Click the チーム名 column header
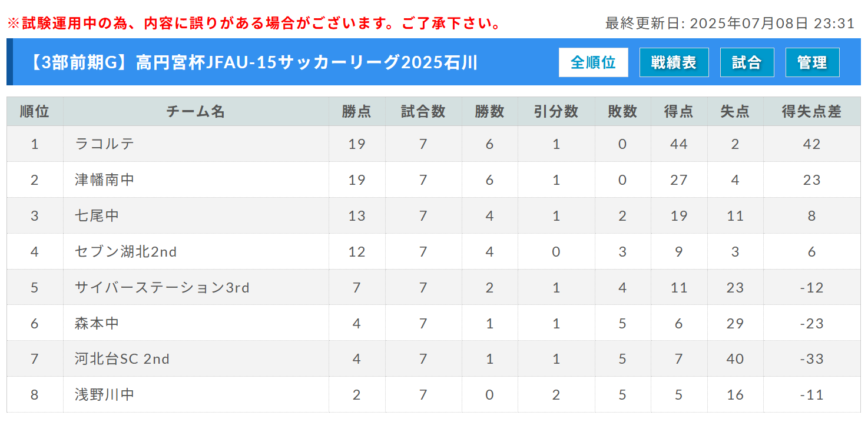Viewport: 868px width, 422px height. (196, 111)
